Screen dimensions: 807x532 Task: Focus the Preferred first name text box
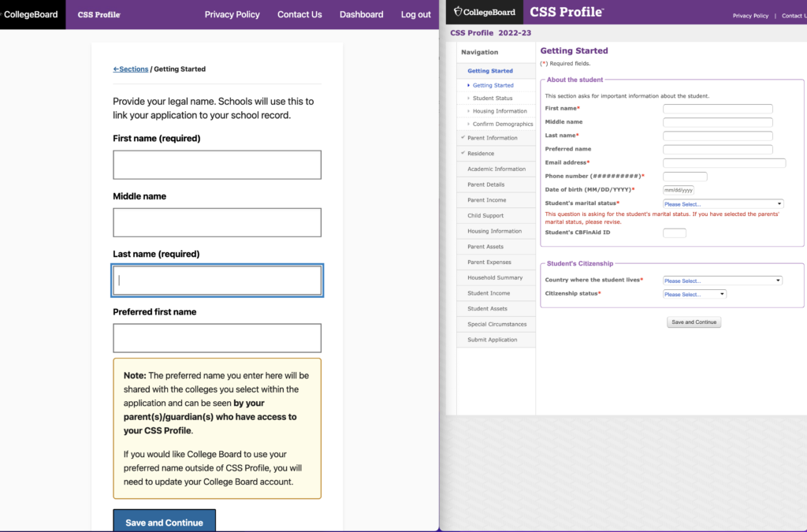[217, 338]
